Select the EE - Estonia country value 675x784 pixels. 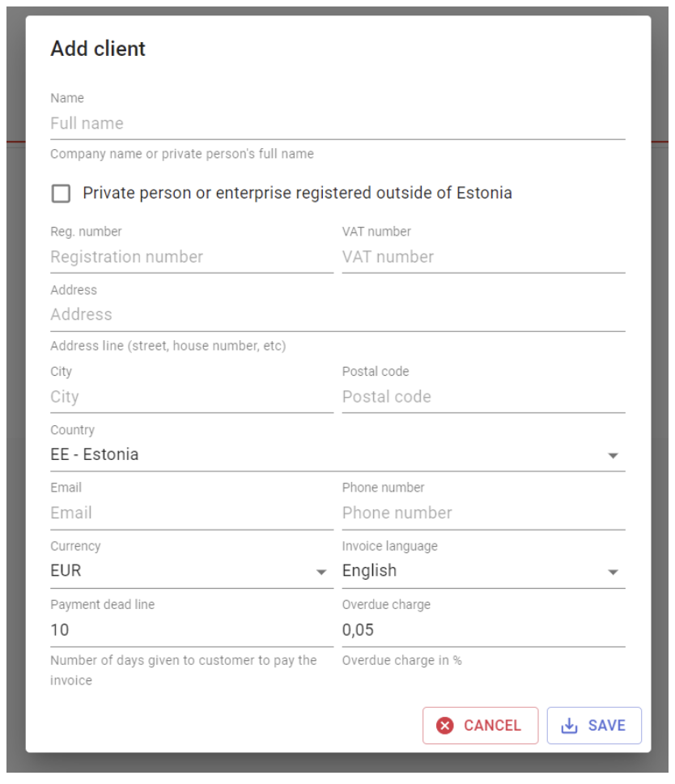(x=95, y=454)
